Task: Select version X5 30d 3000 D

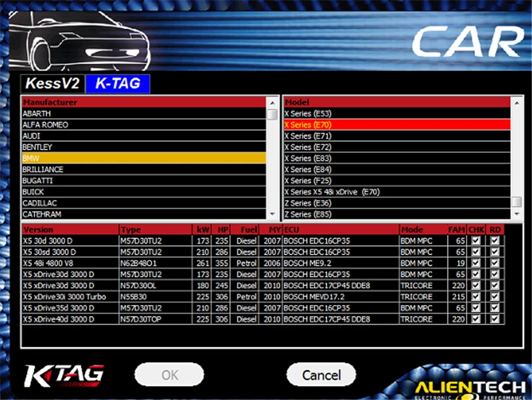Action: 70,241
